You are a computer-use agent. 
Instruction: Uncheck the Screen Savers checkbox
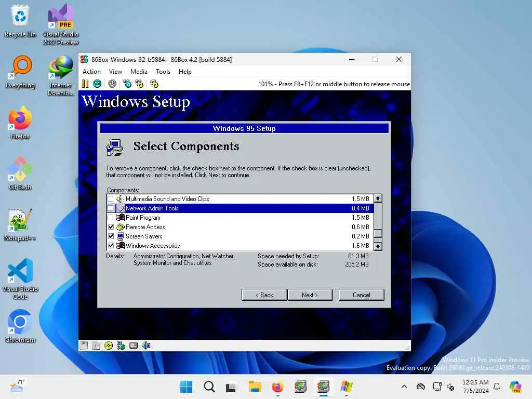(111, 236)
